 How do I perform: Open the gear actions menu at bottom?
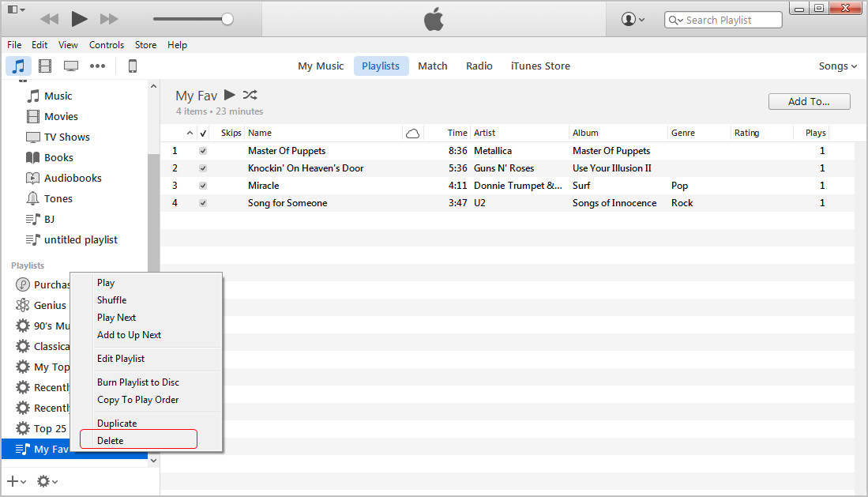(x=47, y=481)
